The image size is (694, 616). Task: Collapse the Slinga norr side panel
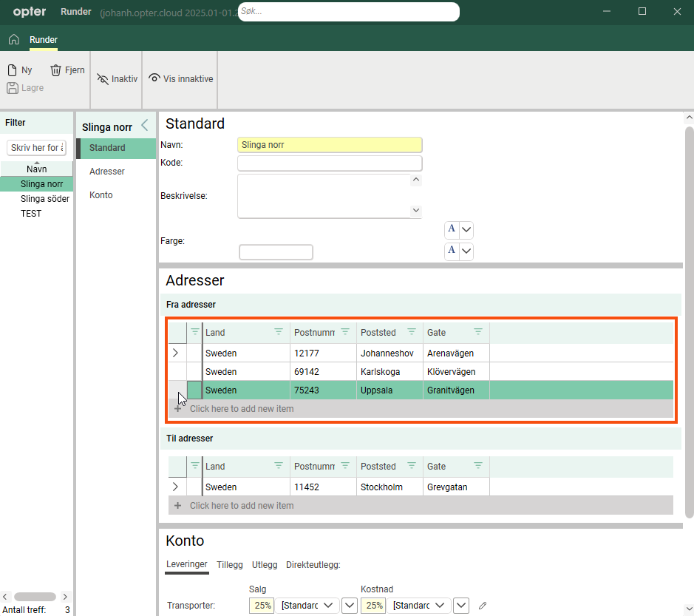pyautogui.click(x=145, y=125)
